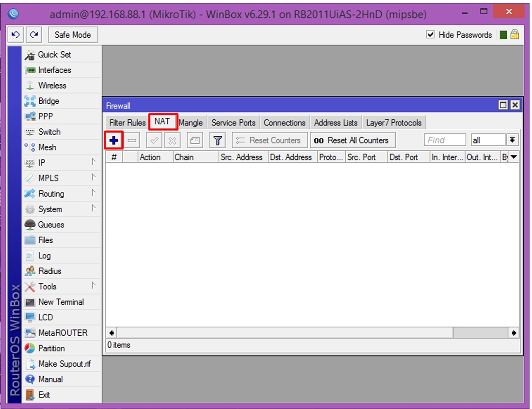This screenshot has height=409, width=532.
Task: Open the filter funnel icon
Action: click(217, 140)
